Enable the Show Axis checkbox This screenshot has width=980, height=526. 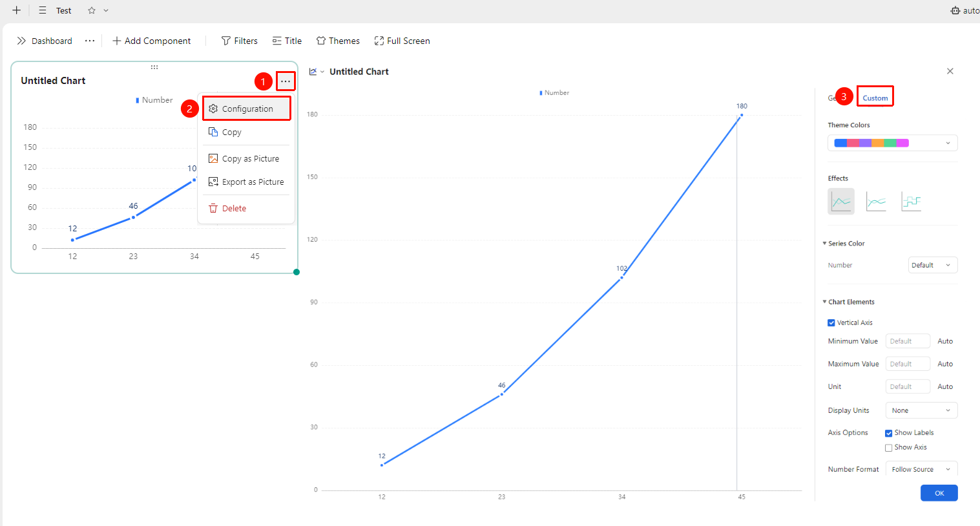tap(889, 448)
